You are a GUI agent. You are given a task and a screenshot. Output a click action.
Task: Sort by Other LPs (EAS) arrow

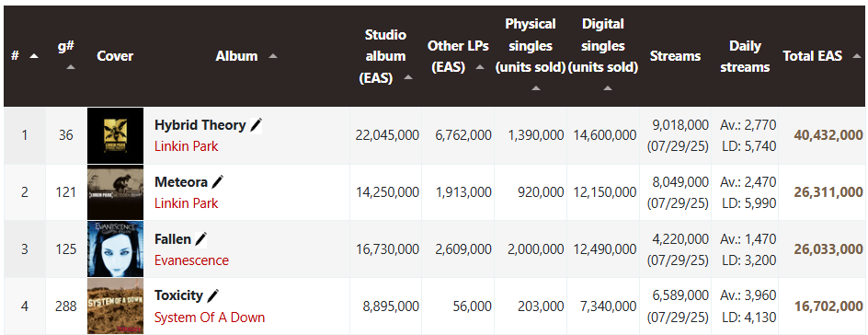(480, 67)
